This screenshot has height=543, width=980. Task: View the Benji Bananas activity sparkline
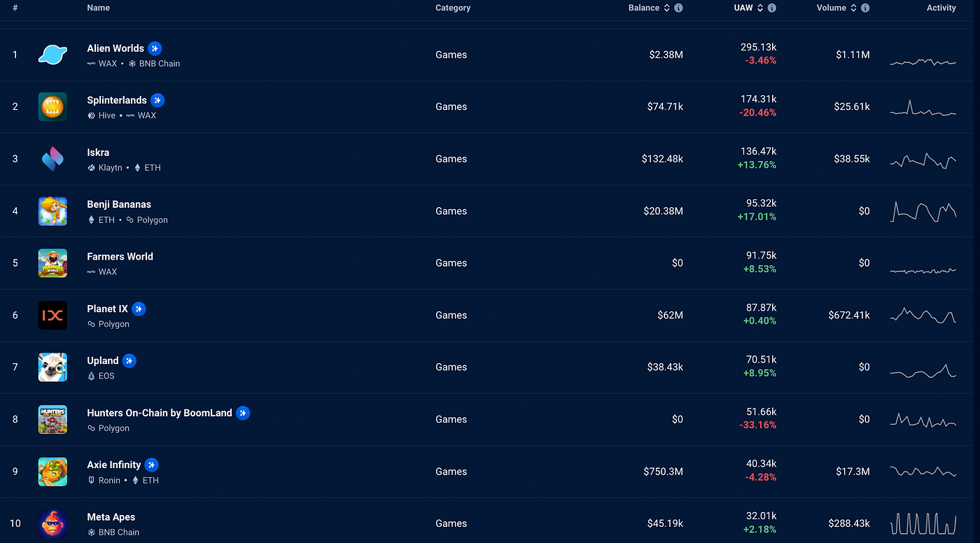click(923, 211)
